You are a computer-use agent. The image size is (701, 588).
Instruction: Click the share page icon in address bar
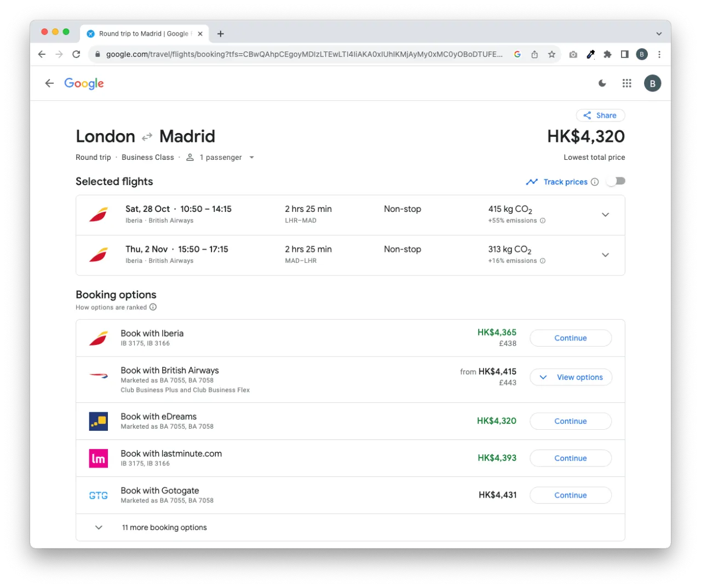coord(535,54)
